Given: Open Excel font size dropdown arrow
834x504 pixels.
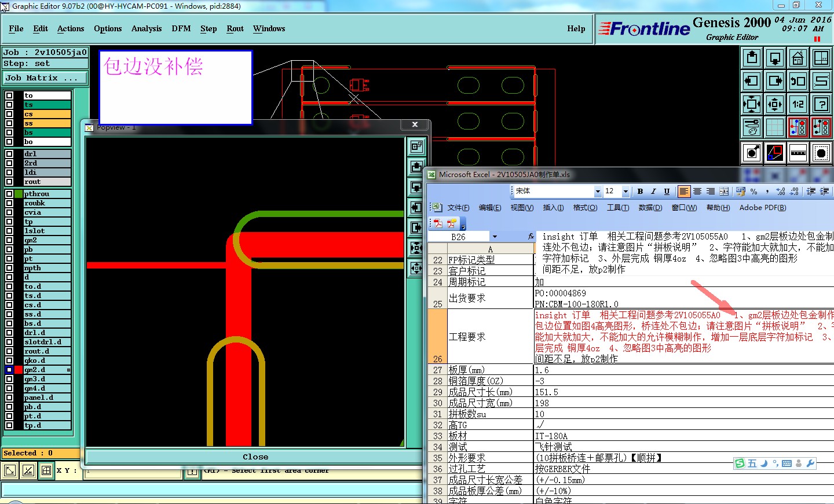Looking at the screenshot, I should coord(625,192).
